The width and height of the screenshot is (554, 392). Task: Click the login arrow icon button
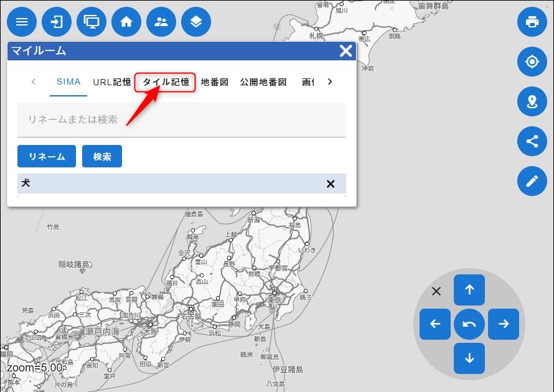(57, 22)
